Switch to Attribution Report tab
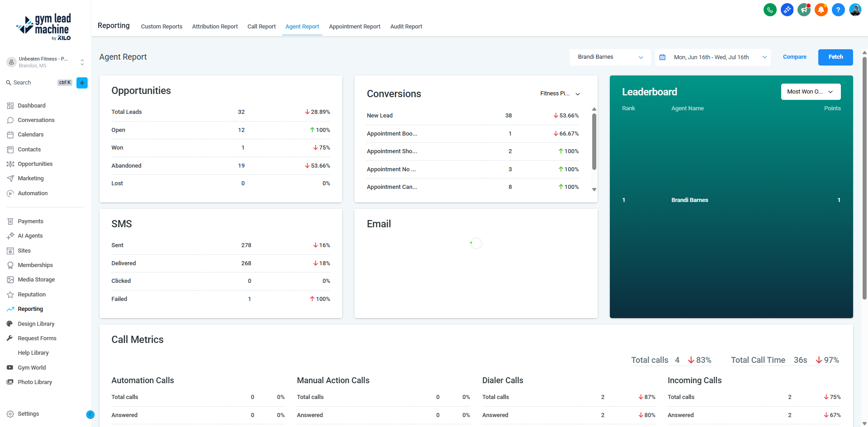This screenshot has width=868, height=427. [215, 27]
